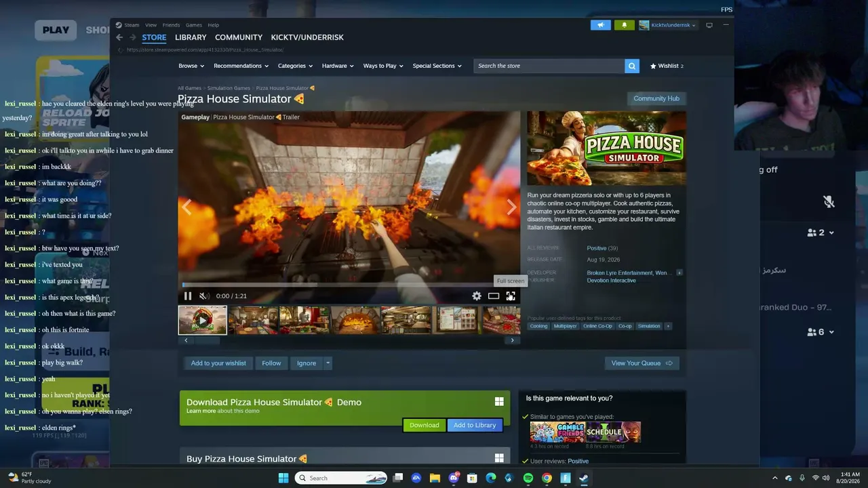Screen dimensions: 868x488
Task: Pause the Pizza House Simulator trailer
Action: [x=188, y=296]
